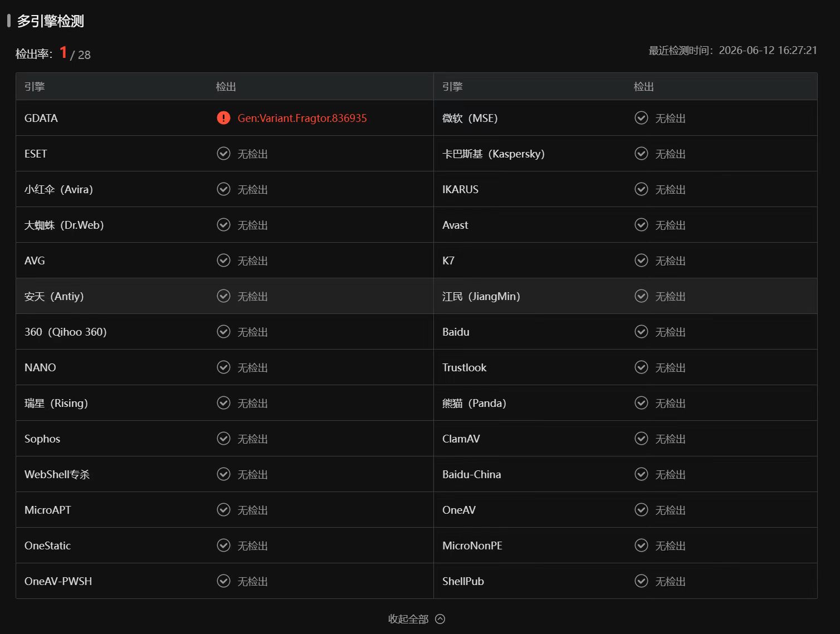The height and width of the screenshot is (634, 840).
Task: Click the 收起全部 text to collapse all
Action: click(408, 619)
